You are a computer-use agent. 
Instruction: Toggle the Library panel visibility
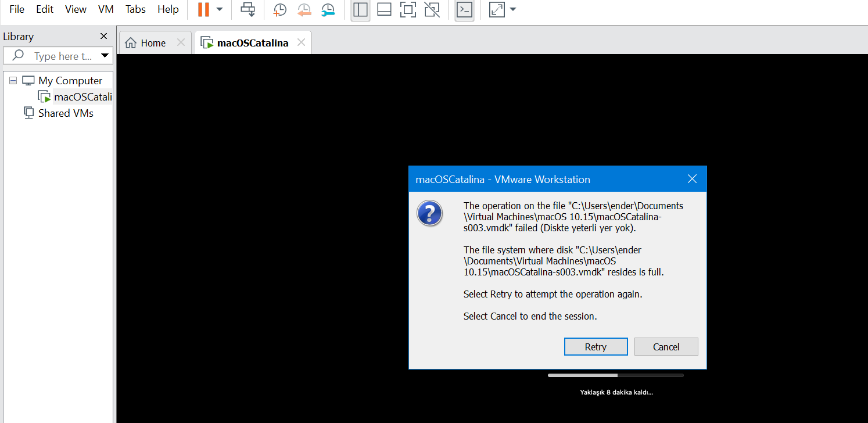tap(360, 10)
